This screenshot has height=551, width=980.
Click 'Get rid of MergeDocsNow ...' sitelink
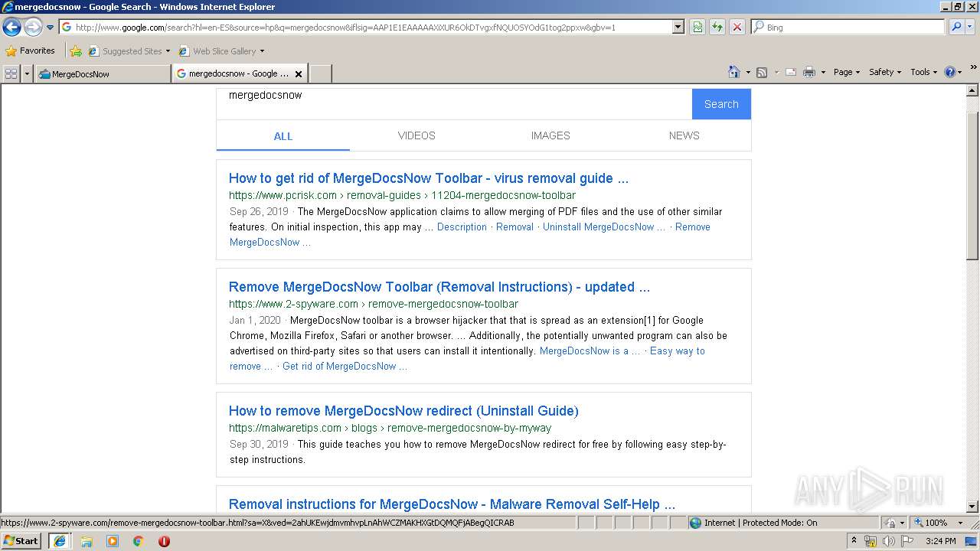point(345,366)
